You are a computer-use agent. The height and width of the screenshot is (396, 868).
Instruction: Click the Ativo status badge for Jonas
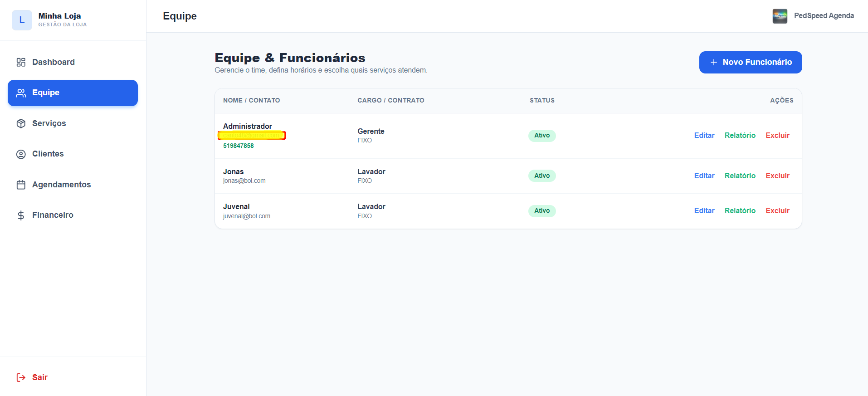[542, 176]
